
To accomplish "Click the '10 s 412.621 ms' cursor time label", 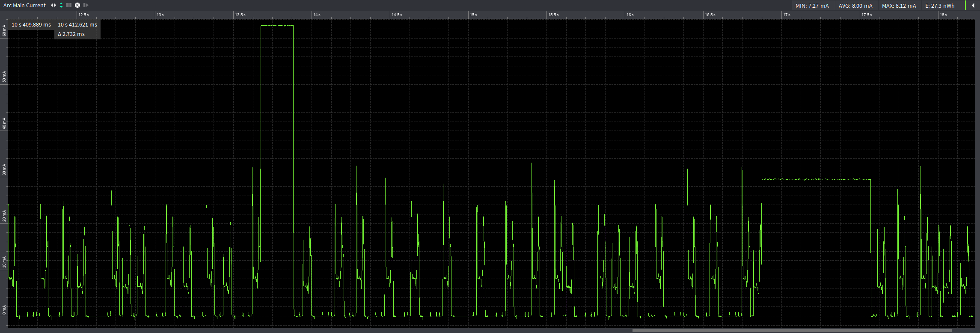I will (x=77, y=25).
